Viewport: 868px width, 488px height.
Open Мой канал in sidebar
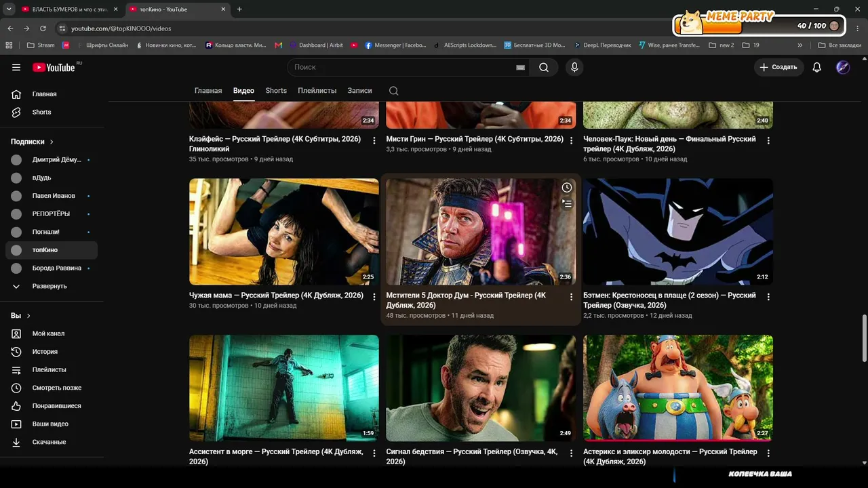[52, 333]
